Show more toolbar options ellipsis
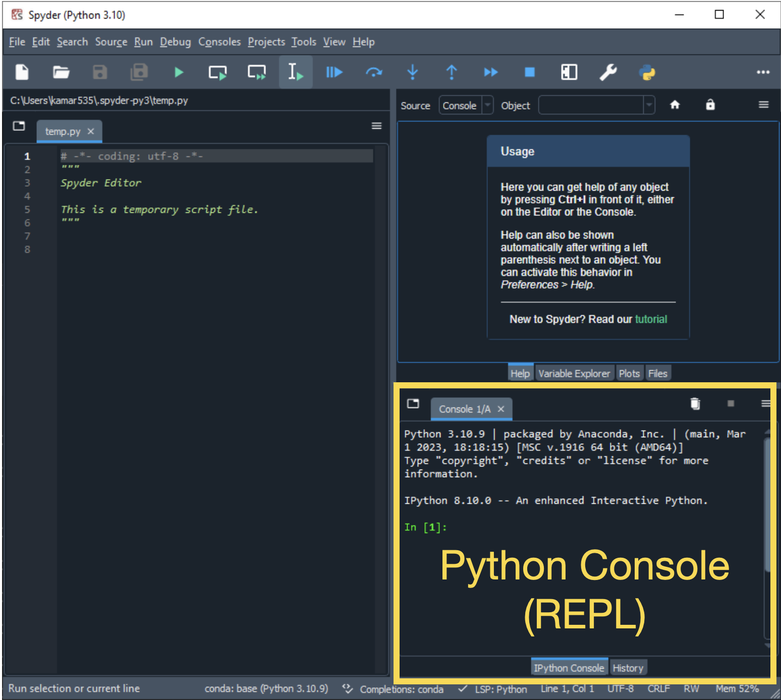 coord(763,72)
